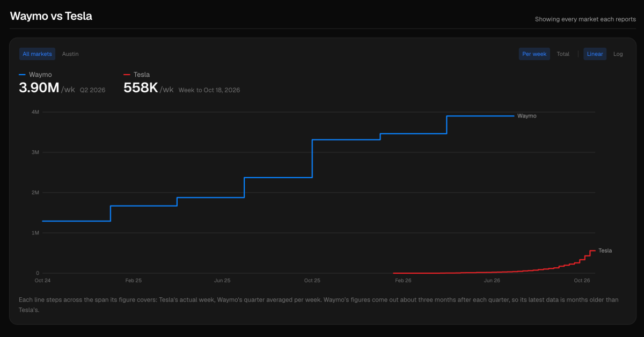Click the red Tesla legend line
The image size is (644, 337).
click(127, 75)
